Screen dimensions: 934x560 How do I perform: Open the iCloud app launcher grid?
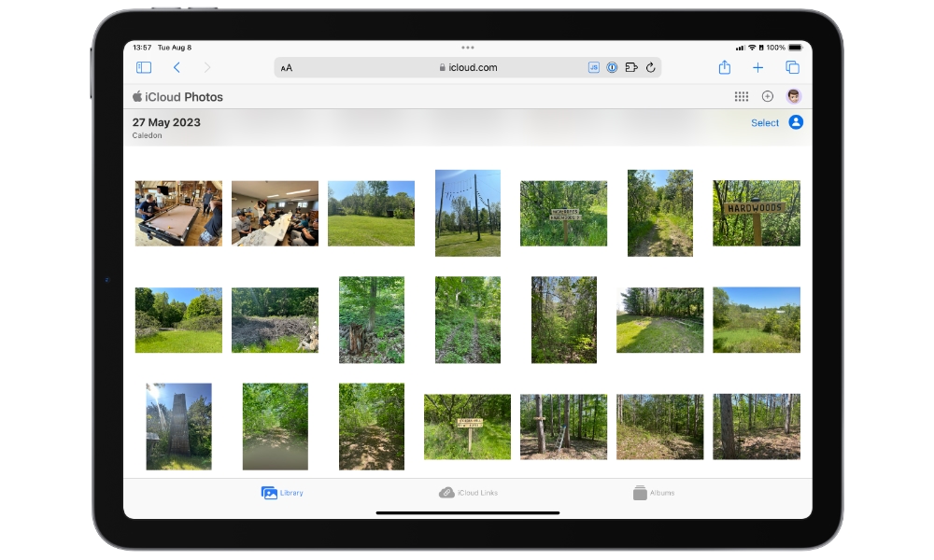741,96
